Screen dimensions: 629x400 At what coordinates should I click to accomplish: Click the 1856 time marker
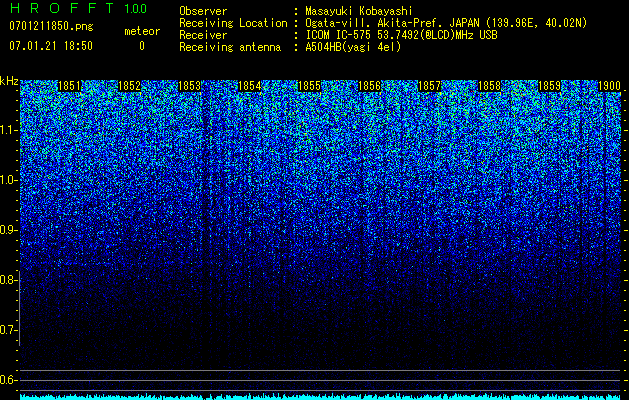pyautogui.click(x=369, y=86)
